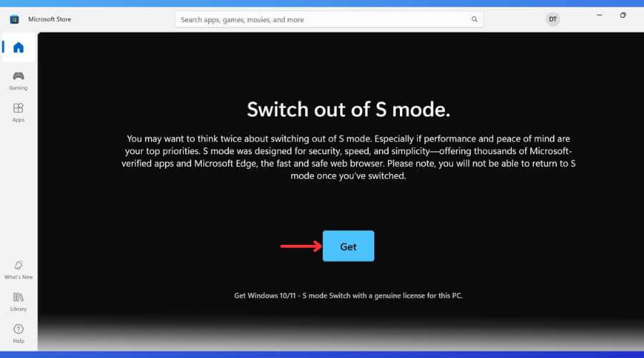Click the 'Get Windows 10/11 - S mode Switch' text
644x358 pixels.
[348, 296]
